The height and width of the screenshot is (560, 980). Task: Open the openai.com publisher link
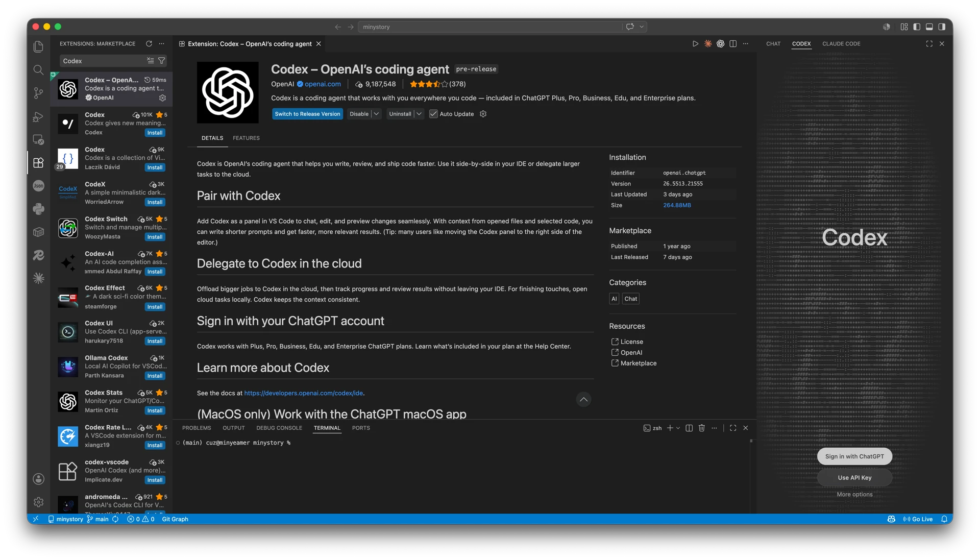pyautogui.click(x=323, y=84)
